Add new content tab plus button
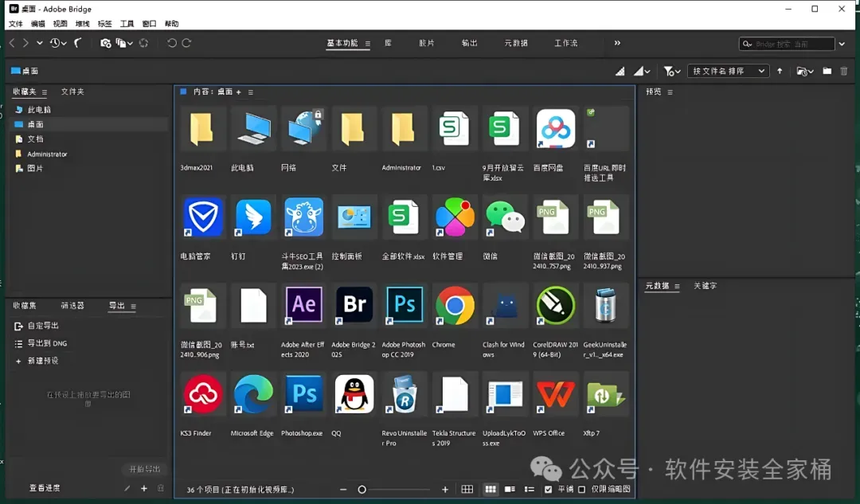 (239, 92)
